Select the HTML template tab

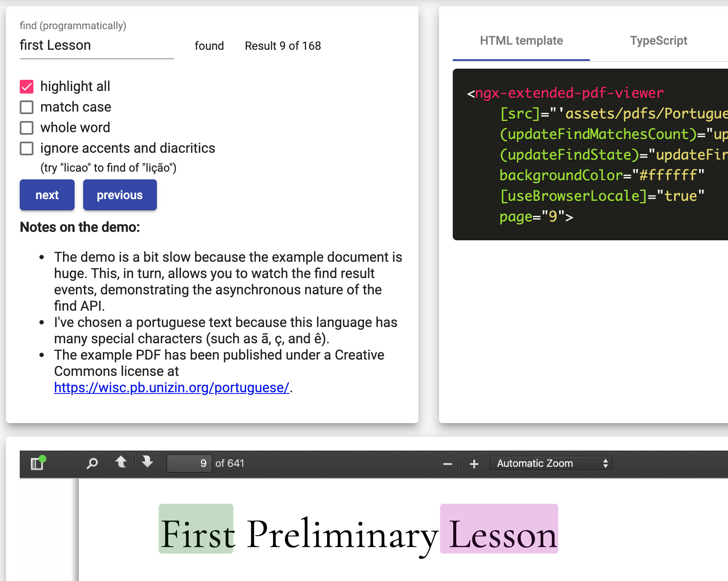click(521, 41)
